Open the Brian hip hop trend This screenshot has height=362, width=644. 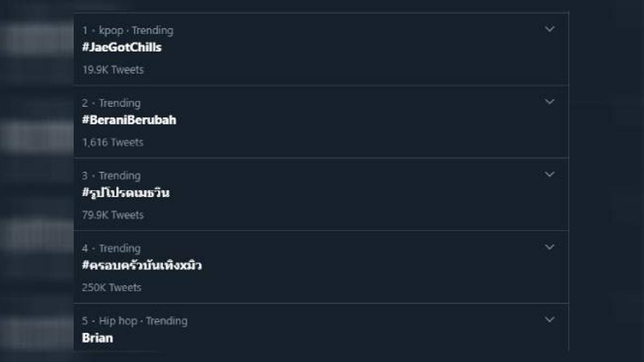(x=97, y=338)
